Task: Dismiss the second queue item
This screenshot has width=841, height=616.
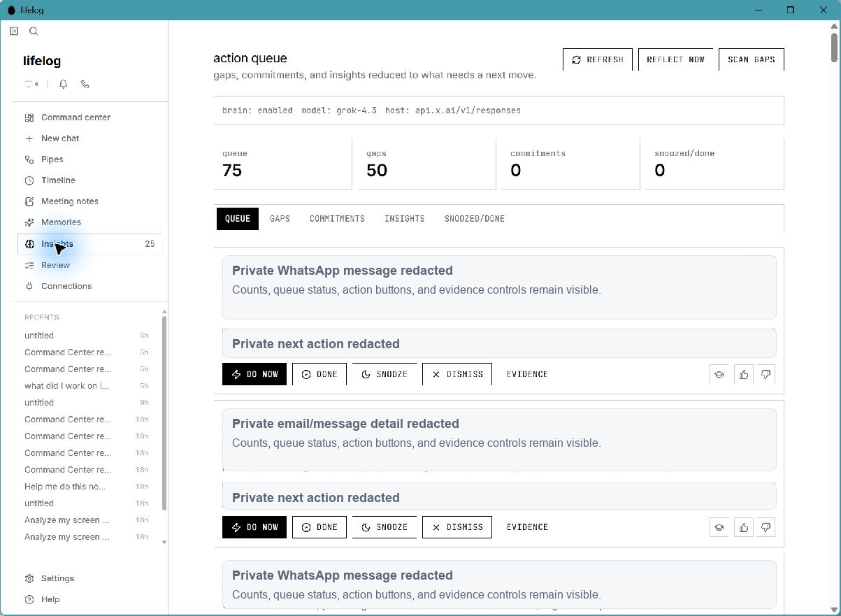Action: (x=457, y=527)
